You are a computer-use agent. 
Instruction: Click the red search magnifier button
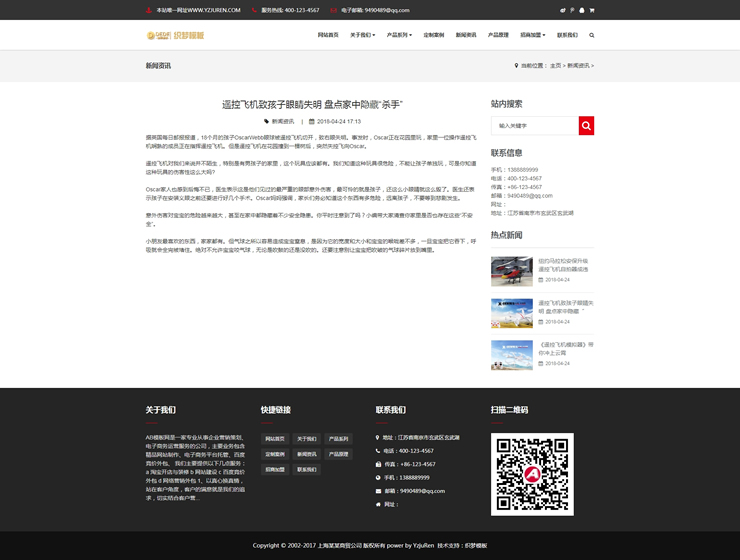point(586,125)
